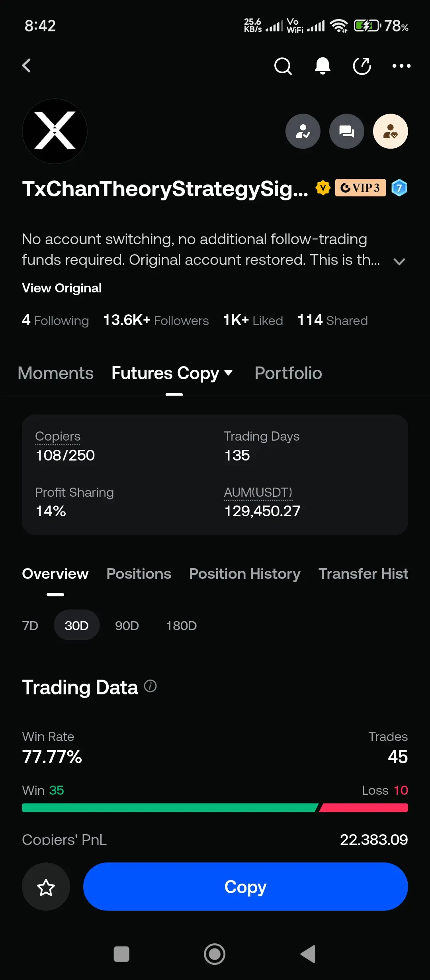Tap the follow user icon button
The image size is (430, 980).
click(303, 131)
